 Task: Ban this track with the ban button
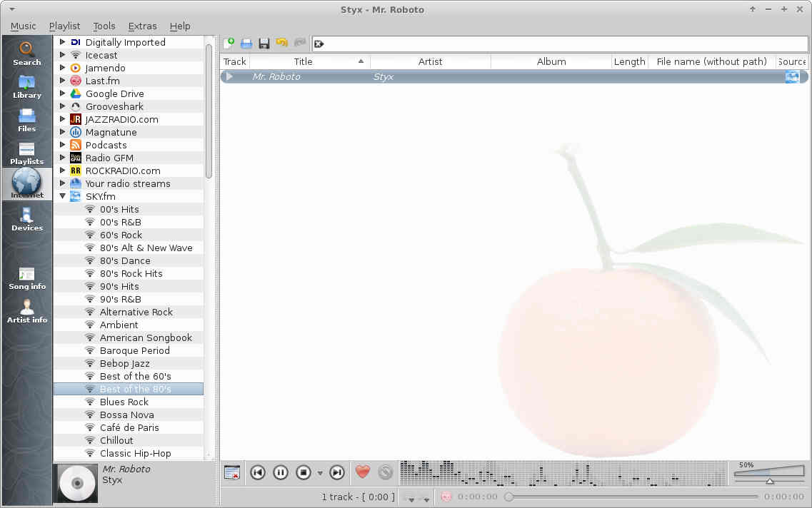385,472
